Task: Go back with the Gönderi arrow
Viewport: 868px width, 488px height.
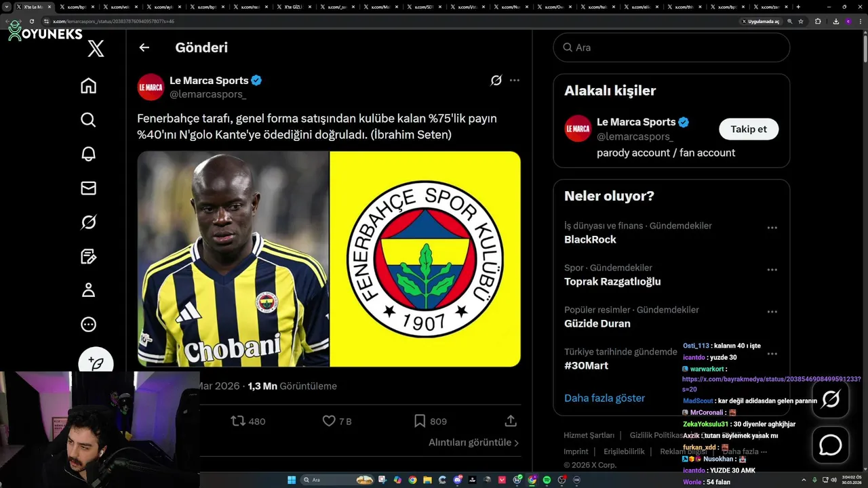Action: point(144,47)
